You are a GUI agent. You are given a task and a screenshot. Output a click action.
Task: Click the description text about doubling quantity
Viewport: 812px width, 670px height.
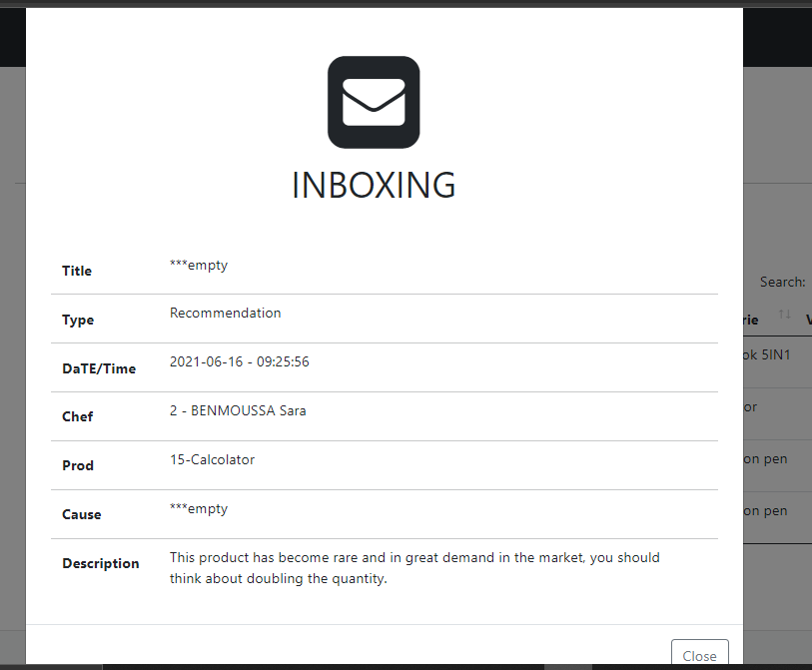click(414, 568)
